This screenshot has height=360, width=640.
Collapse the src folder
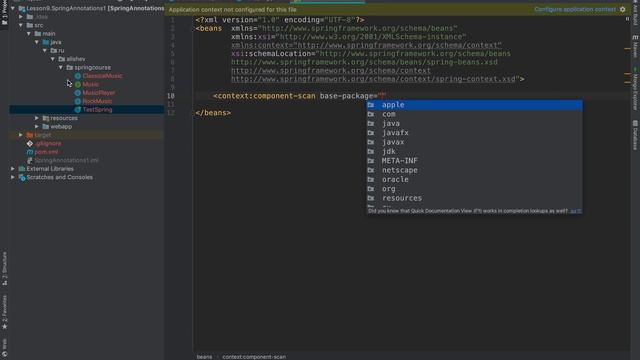[21, 25]
